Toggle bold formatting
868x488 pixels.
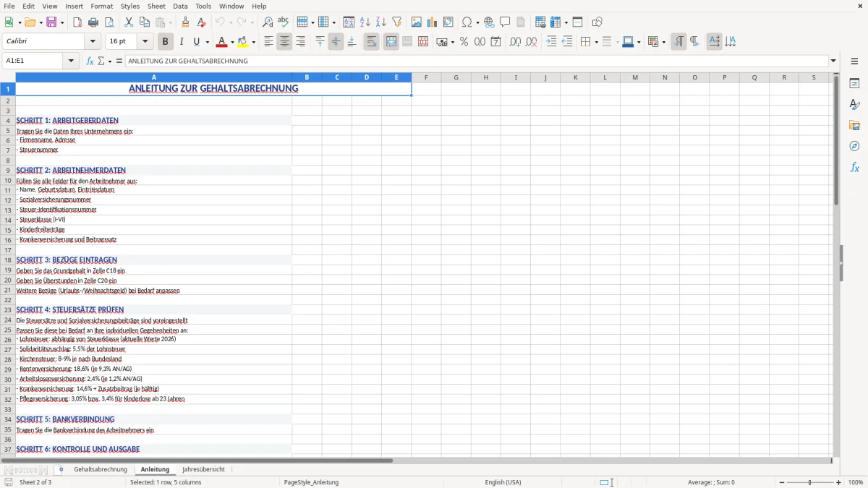pyautogui.click(x=165, y=41)
